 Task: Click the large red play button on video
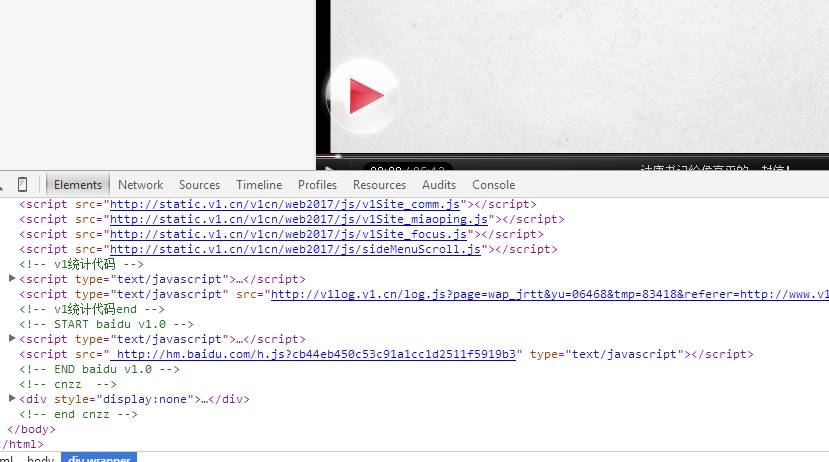[363, 96]
